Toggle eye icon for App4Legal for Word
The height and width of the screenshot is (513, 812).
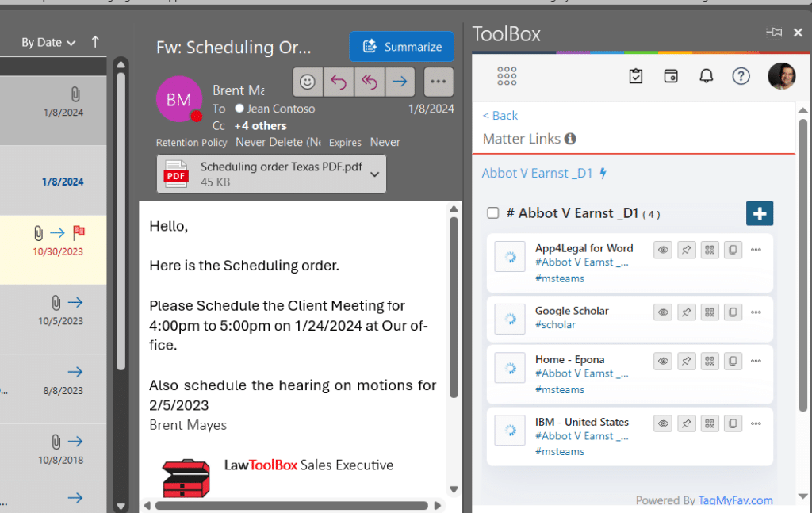663,250
